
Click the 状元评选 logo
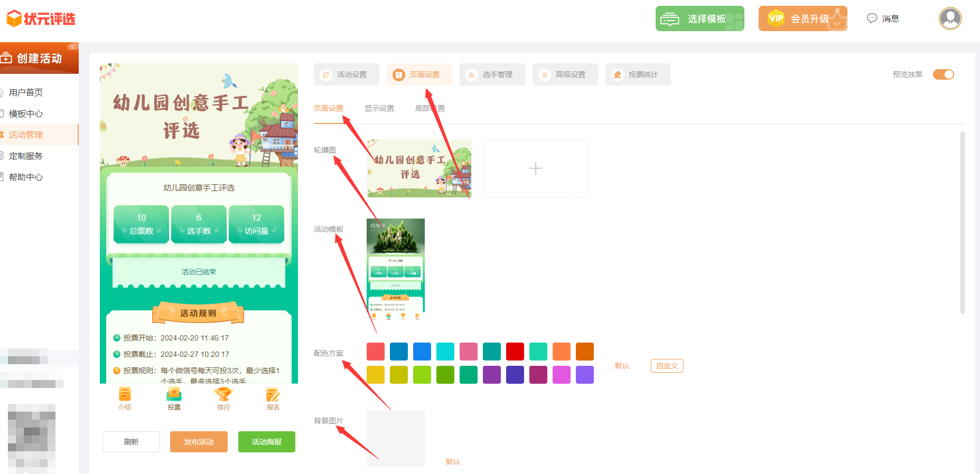[x=41, y=18]
